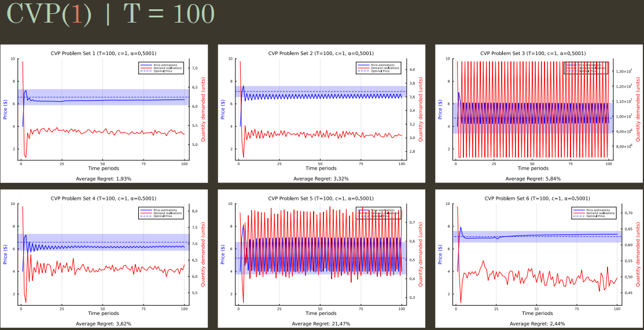Click the 'Average Regret: 21.47%' caption
This screenshot has height=330, width=644.
click(321, 324)
